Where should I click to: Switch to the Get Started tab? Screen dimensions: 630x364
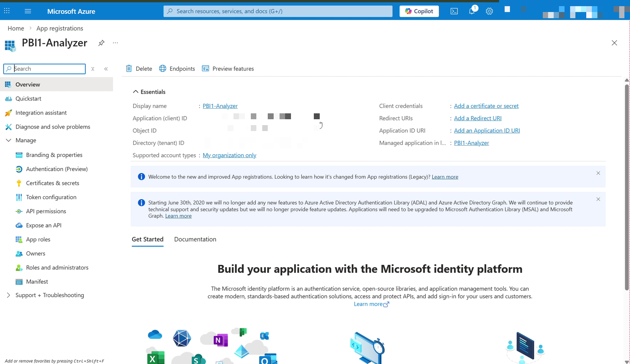pyautogui.click(x=148, y=239)
